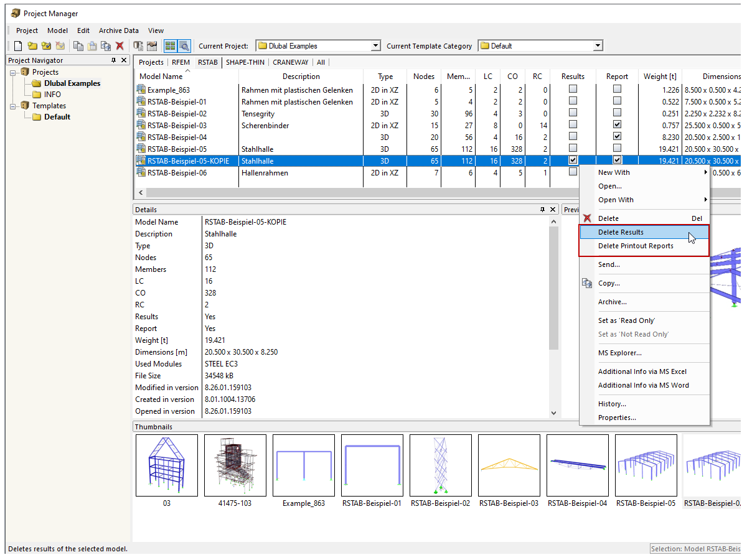This screenshot has width=747, height=560.
Task: Enable the Results checkbox for RSTAB-Beispiel-05
Action: (573, 148)
